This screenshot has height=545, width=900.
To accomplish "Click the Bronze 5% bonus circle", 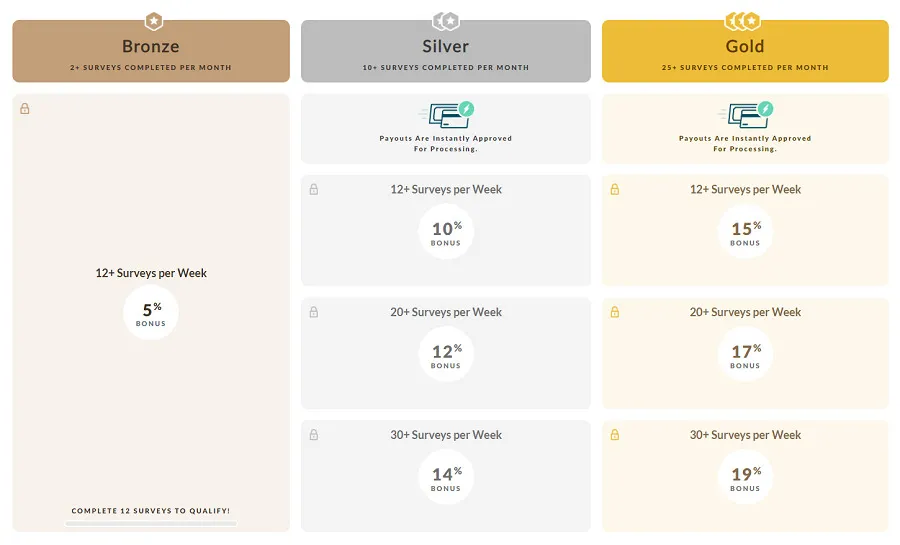I will tap(151, 312).
